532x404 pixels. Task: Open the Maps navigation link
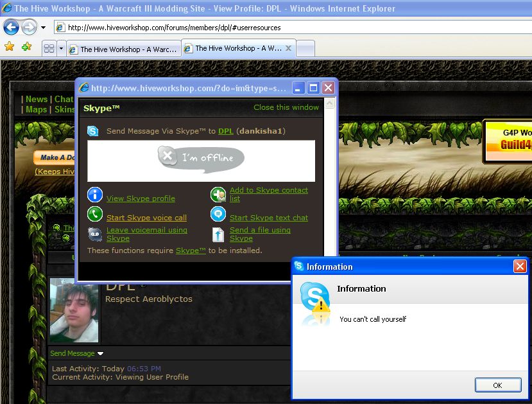(37, 110)
